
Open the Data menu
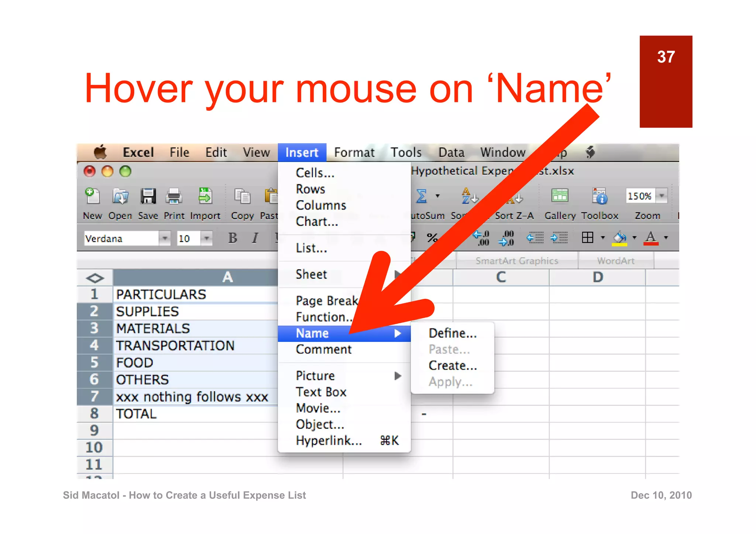coord(451,152)
